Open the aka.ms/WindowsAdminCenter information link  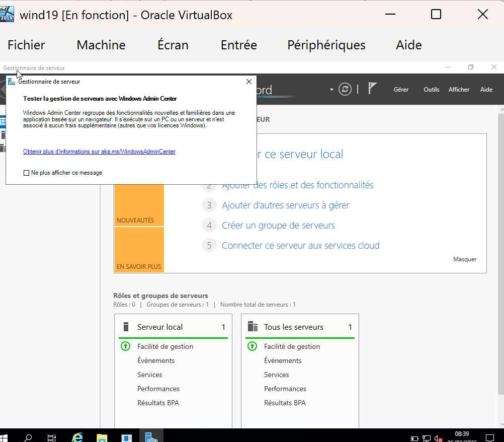coord(99,152)
